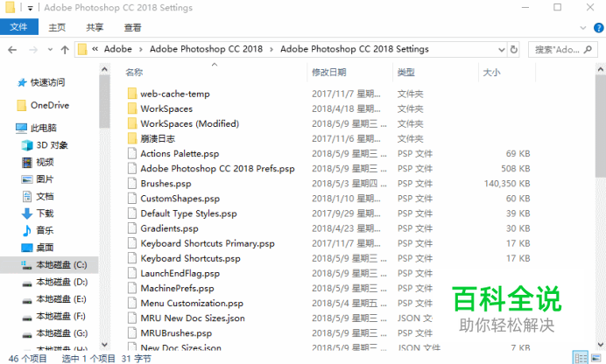Select Menu Customization.psp file name
This screenshot has width=606, height=364.
[192, 304]
